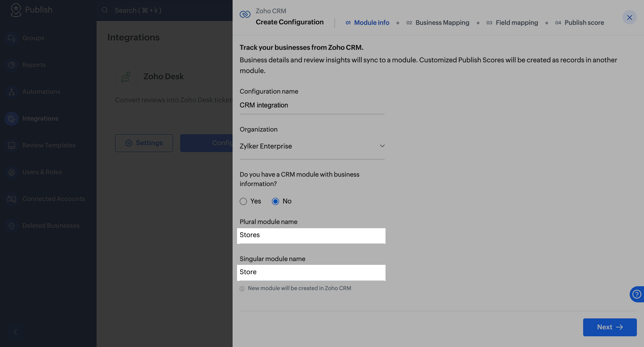Focus the Plural module name field
Viewport: 644px width, 347px height.
coord(311,235)
